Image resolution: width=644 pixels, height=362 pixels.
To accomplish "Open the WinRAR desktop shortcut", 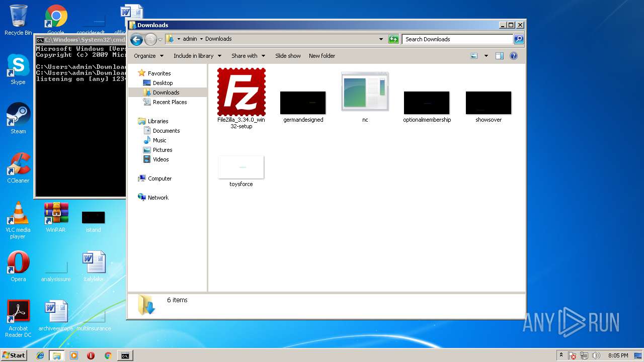I will (56, 217).
